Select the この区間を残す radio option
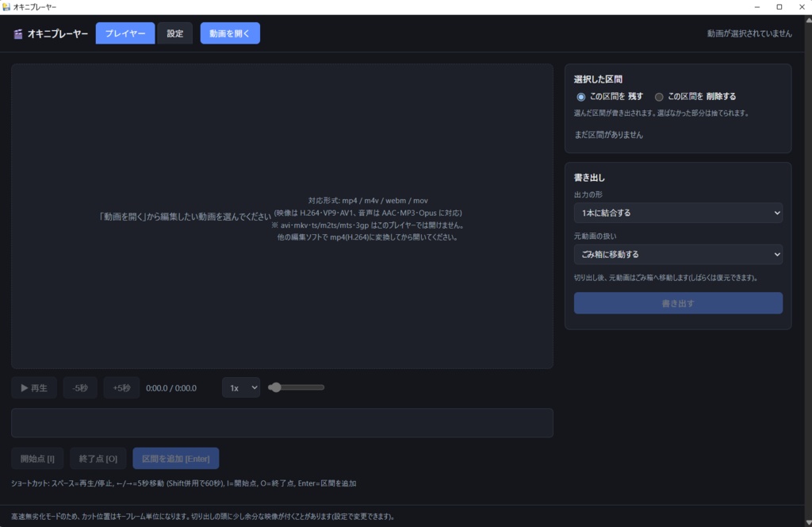This screenshot has width=812, height=527. tap(581, 97)
